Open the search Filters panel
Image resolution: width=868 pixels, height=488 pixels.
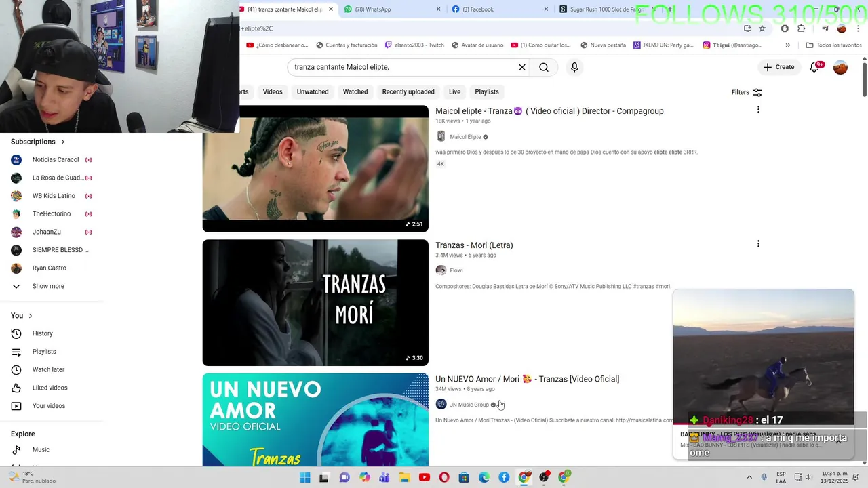(747, 92)
